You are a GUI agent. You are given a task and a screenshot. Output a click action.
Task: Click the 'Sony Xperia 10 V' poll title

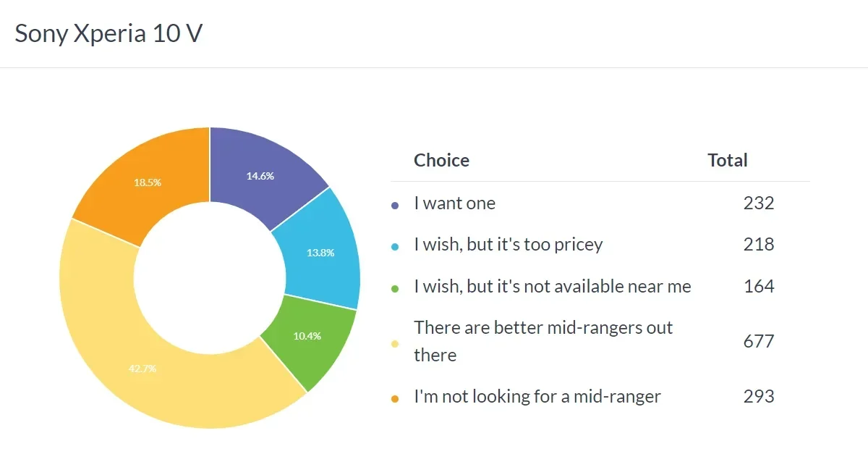pyautogui.click(x=109, y=34)
